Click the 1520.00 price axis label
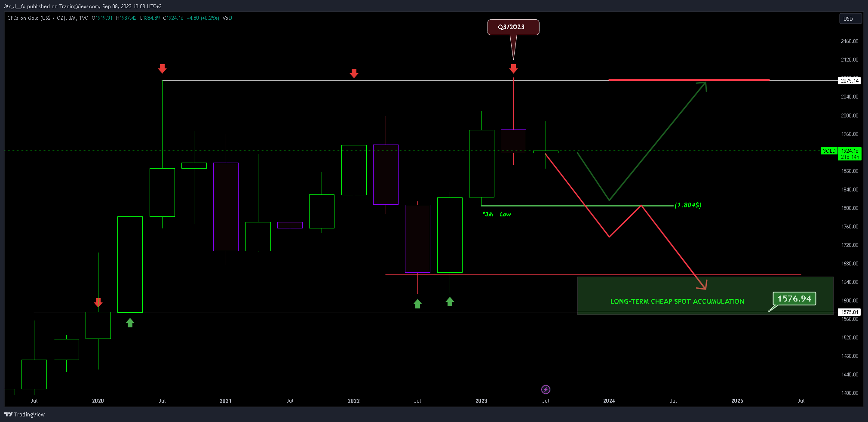This screenshot has height=422, width=868. pos(850,338)
